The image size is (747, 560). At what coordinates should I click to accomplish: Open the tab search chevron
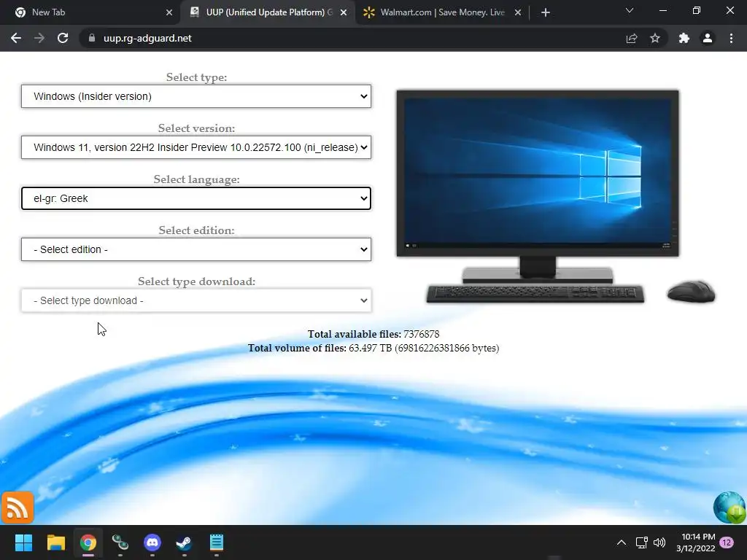630,10
